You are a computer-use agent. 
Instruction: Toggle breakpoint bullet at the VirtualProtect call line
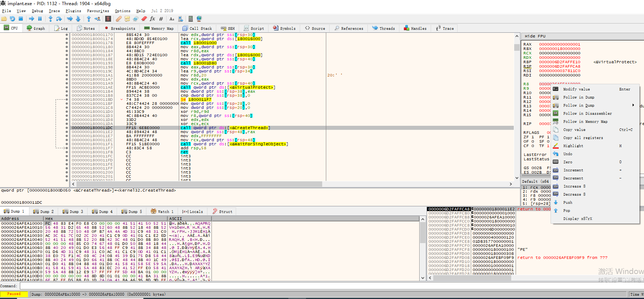tap(67, 88)
